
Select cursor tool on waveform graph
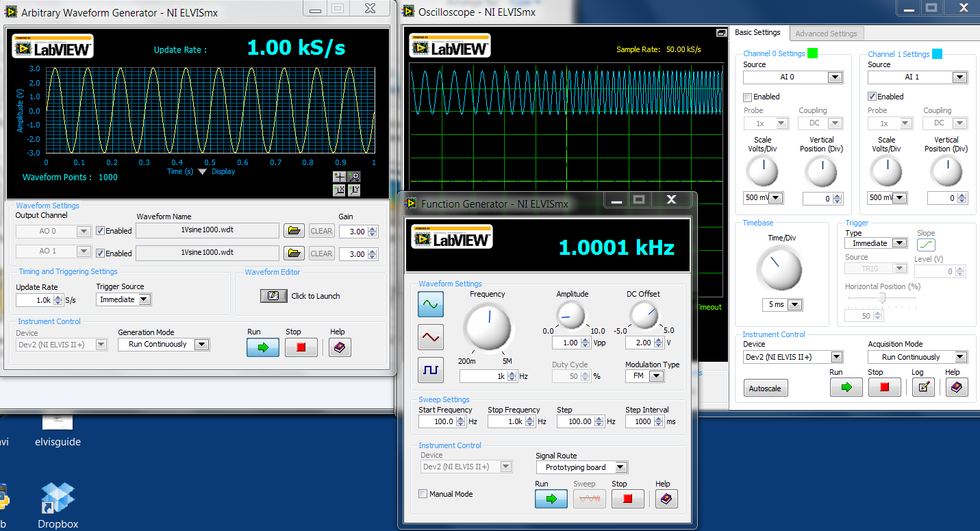coord(340,177)
